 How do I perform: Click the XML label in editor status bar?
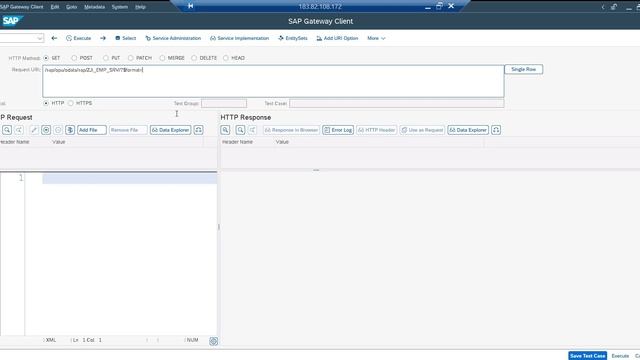(51, 340)
